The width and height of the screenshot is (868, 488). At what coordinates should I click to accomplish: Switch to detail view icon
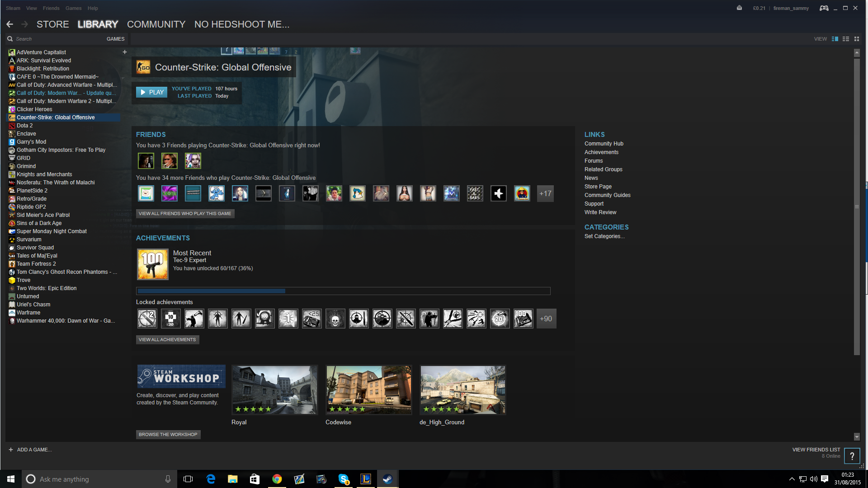click(835, 39)
